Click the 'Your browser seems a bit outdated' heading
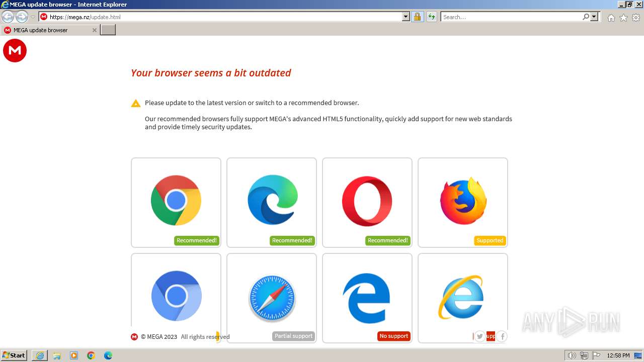 [x=211, y=73]
